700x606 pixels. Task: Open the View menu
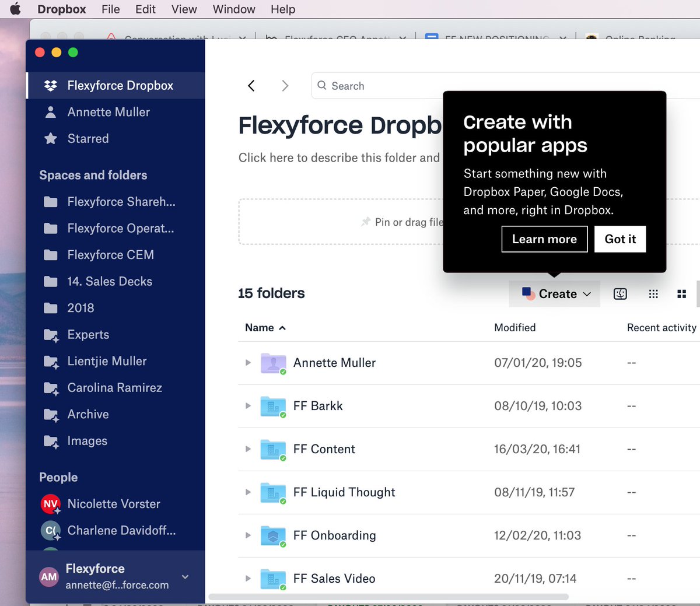(x=184, y=9)
